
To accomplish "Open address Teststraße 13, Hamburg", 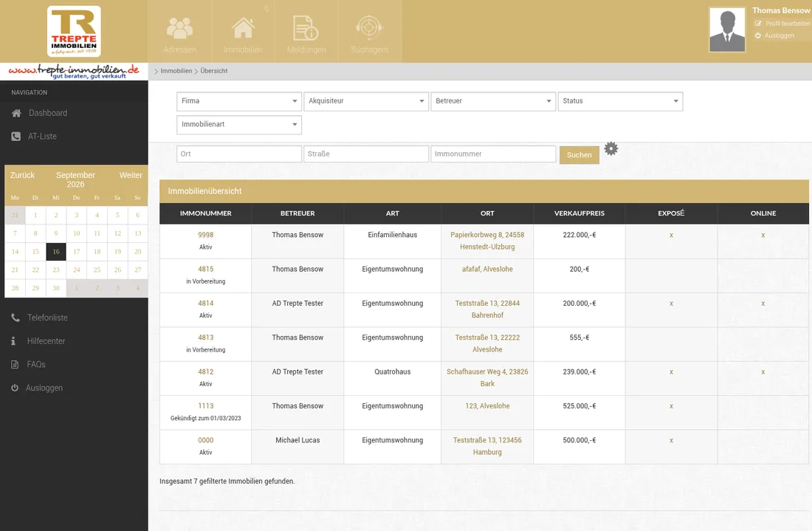I will pyautogui.click(x=487, y=446).
